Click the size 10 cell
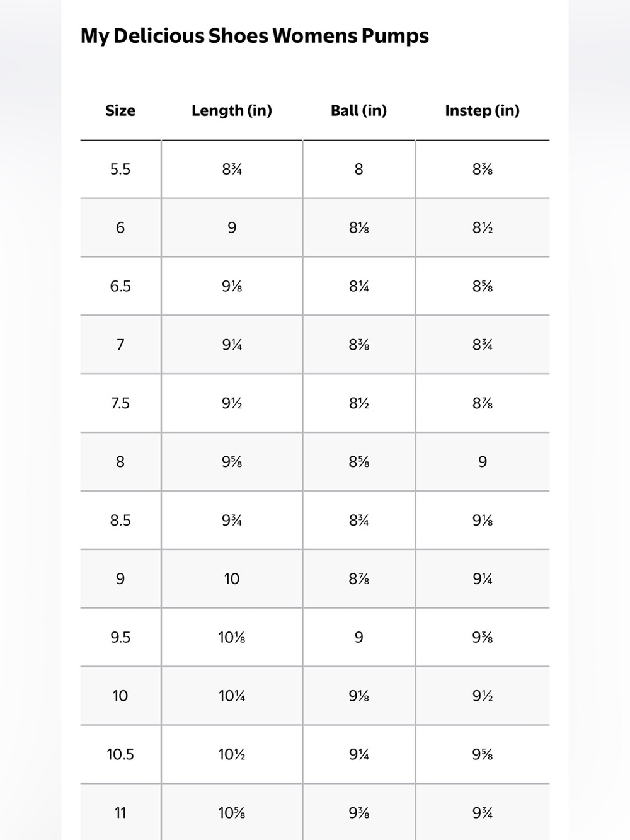Screen dimensions: 630x840 point(120,696)
